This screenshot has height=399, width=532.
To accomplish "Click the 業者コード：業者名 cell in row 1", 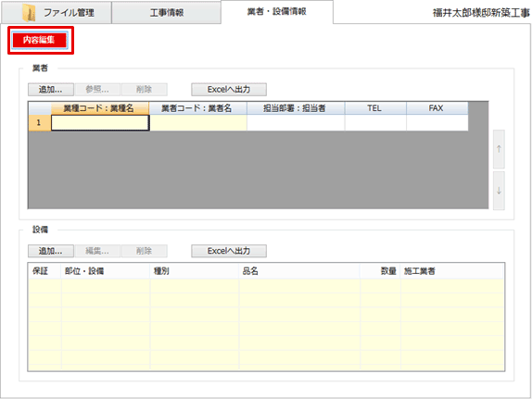I will tap(198, 123).
